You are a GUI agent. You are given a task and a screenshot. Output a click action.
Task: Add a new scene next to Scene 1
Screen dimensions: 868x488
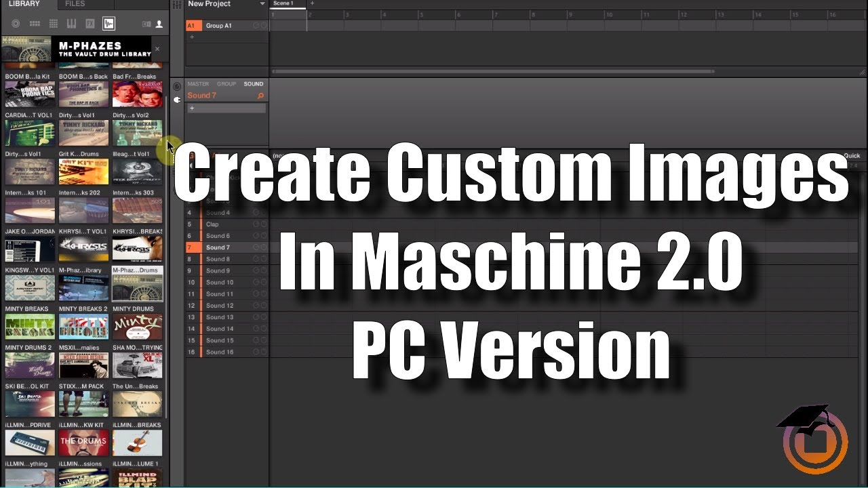tap(312, 3)
